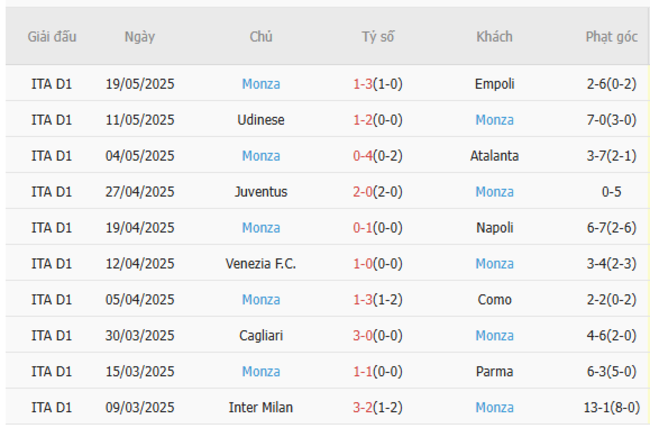Click the Ngày column header
Image resolution: width=650 pixels, height=437 pixels.
click(x=140, y=37)
